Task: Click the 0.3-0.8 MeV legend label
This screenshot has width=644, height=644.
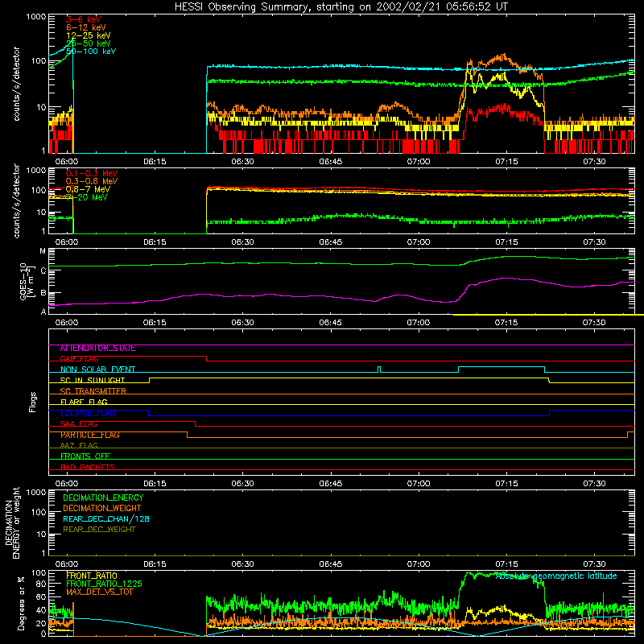Action: [x=92, y=181]
